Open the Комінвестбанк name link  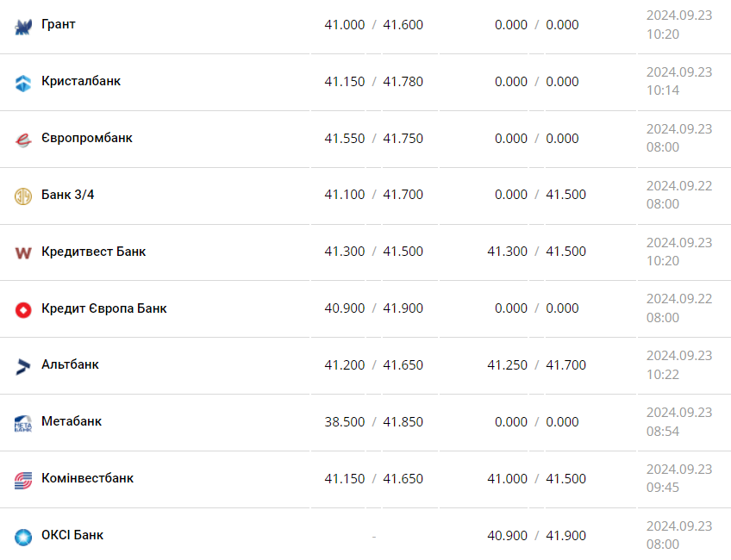tap(88, 478)
